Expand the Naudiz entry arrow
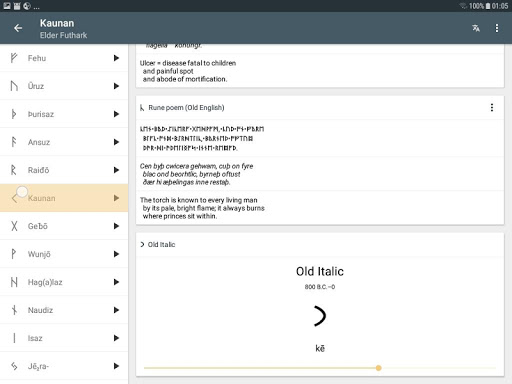The height and width of the screenshot is (384, 512). click(116, 310)
